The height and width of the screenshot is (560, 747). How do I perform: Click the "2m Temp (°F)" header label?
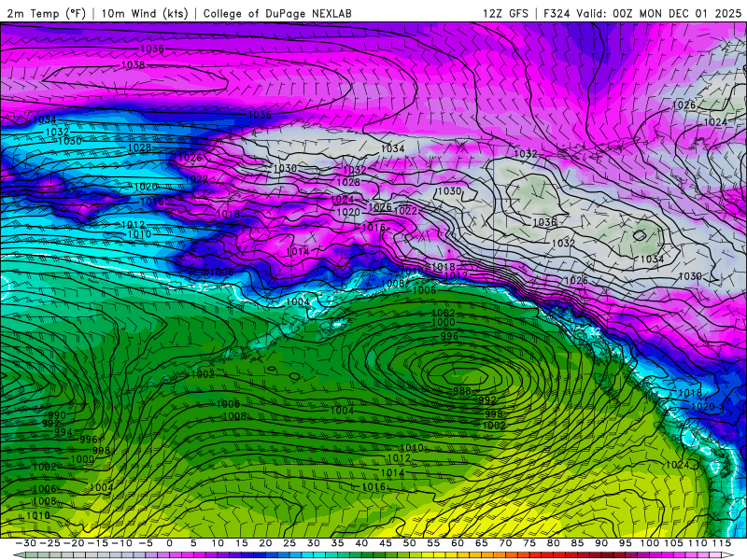coord(46,13)
